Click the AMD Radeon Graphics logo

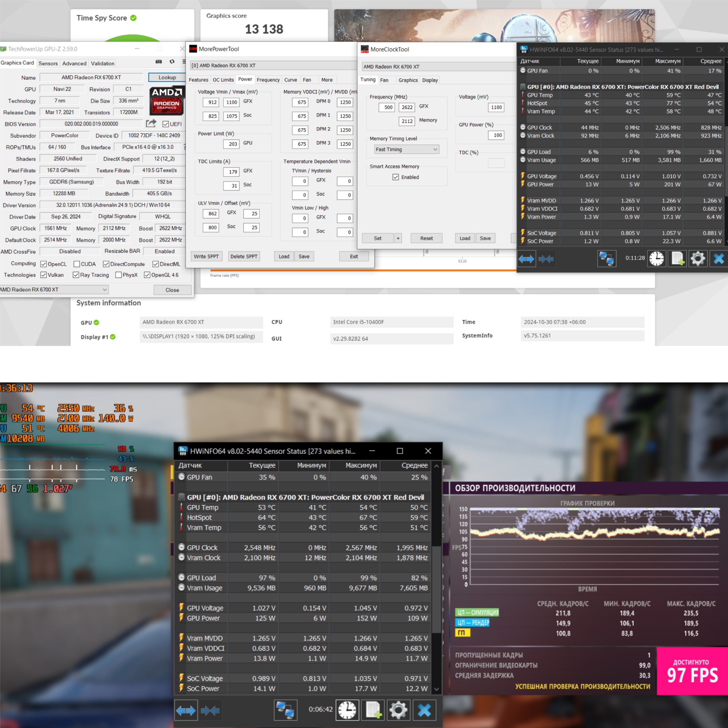166,101
